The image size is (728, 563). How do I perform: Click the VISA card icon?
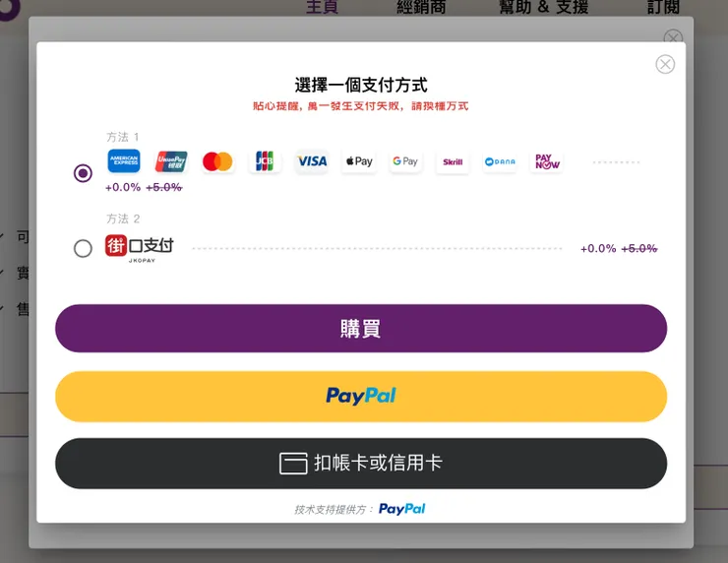(312, 161)
